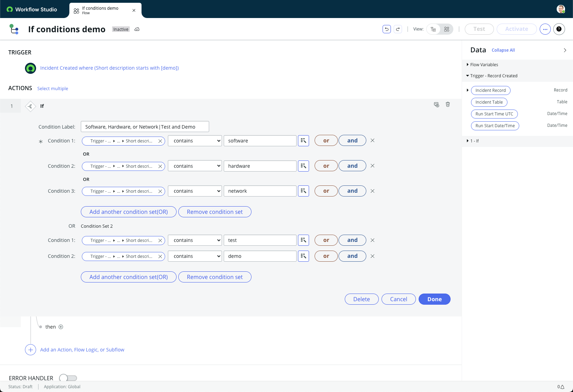
Task: Remove the network condition row
Action: (x=373, y=191)
